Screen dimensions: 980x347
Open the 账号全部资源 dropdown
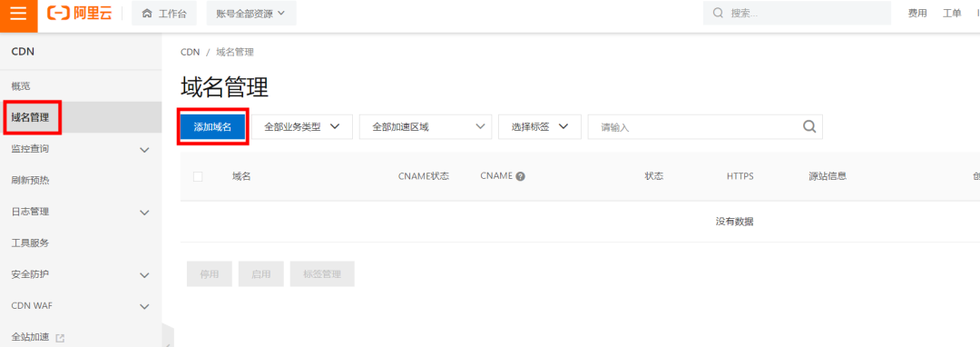coord(251,13)
